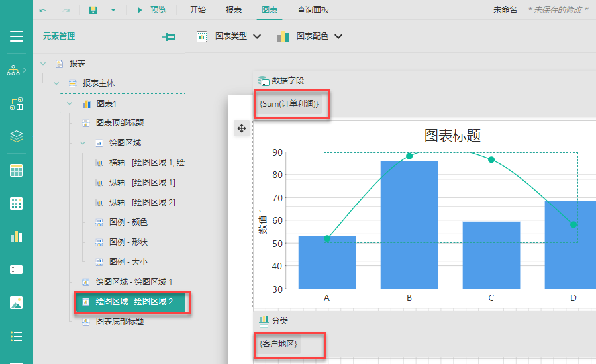Viewport: 596px width, 364px height.
Task: Click the chart move handle icon
Action: point(242,128)
